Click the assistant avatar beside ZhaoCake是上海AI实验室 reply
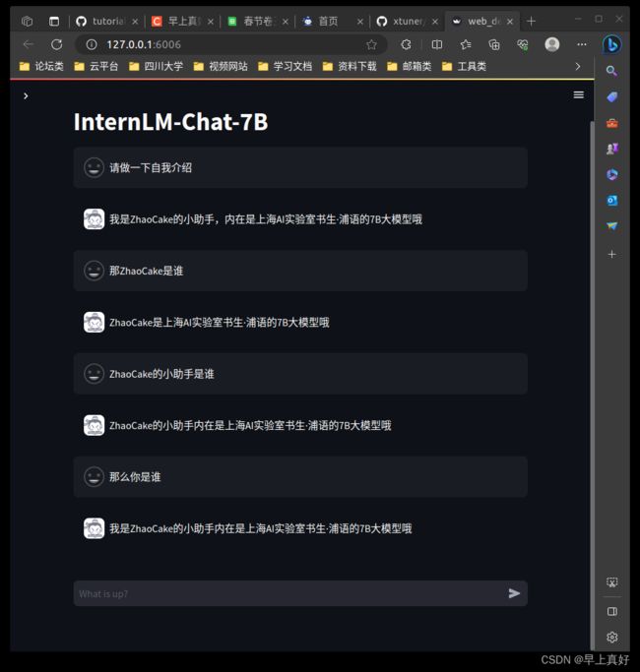Screen dimensions: 640x672 point(94,323)
